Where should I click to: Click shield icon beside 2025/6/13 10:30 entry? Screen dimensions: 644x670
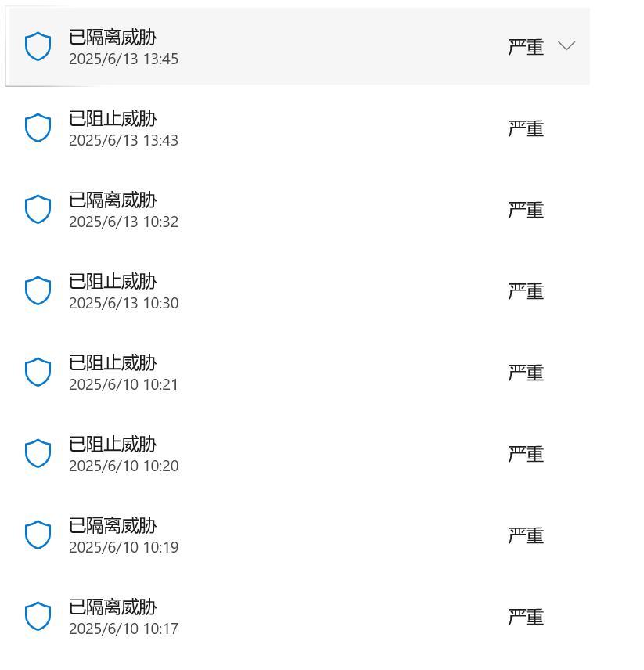pos(38,291)
